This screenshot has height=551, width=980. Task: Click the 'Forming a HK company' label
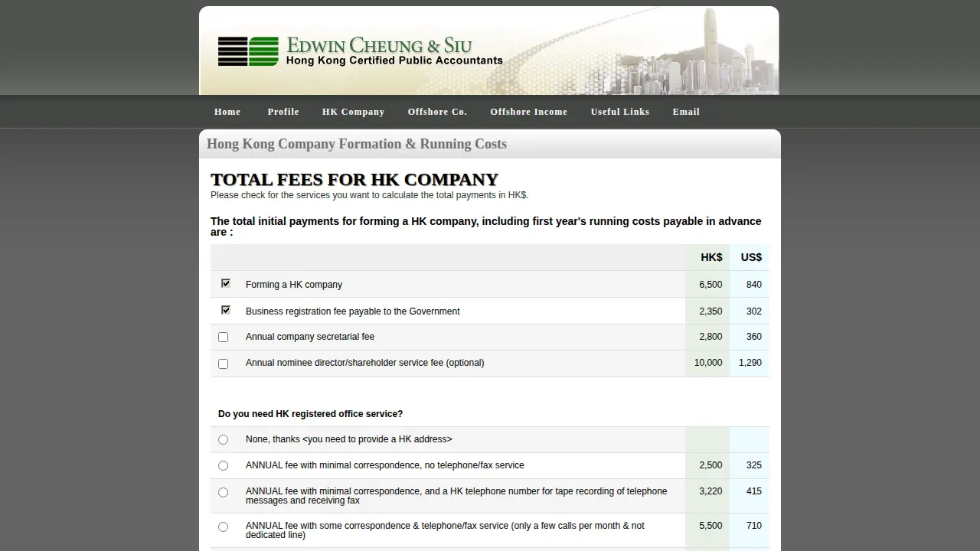pos(294,285)
